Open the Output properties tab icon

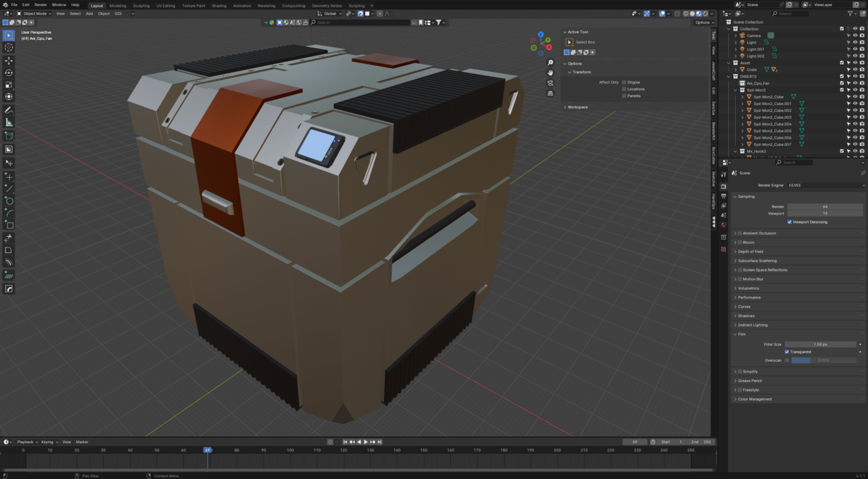click(724, 196)
